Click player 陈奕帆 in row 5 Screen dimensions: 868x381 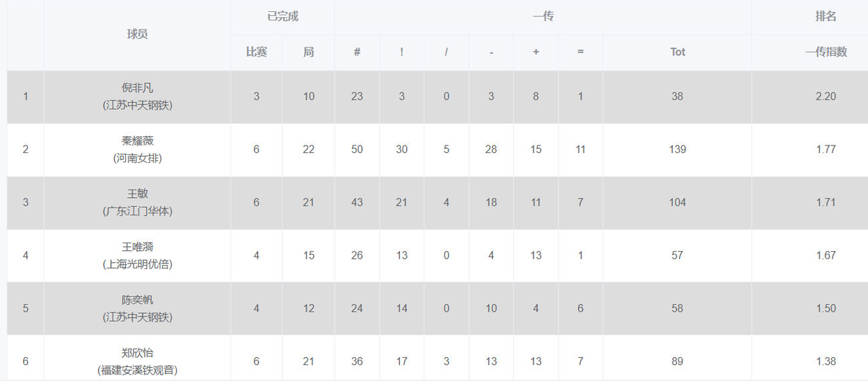coord(137,300)
